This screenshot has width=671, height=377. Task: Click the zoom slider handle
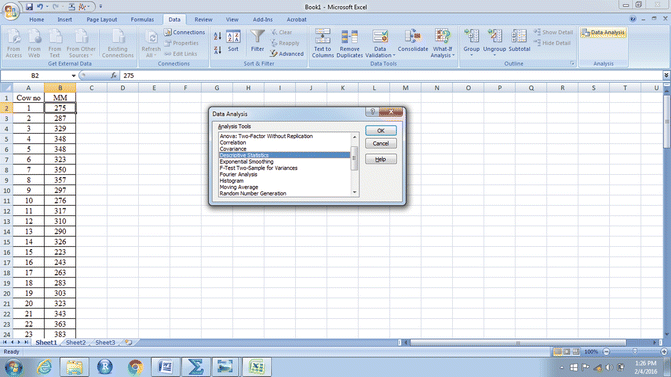click(635, 352)
